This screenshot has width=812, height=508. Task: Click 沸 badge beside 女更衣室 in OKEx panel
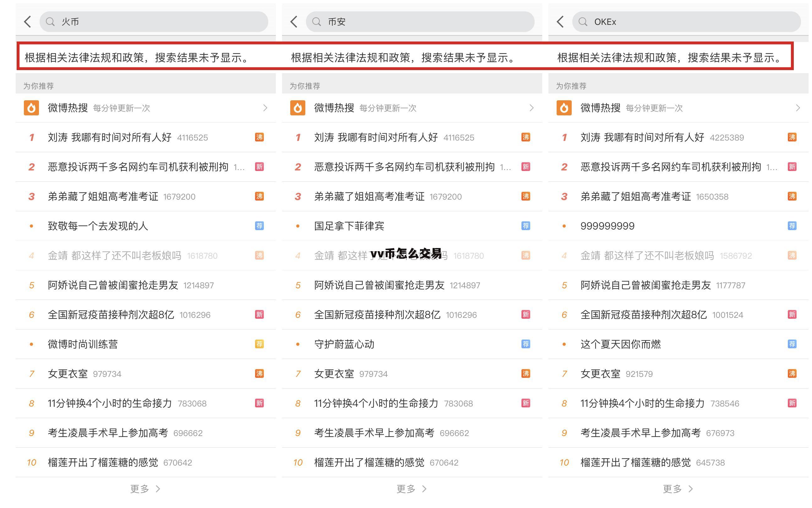792,373
